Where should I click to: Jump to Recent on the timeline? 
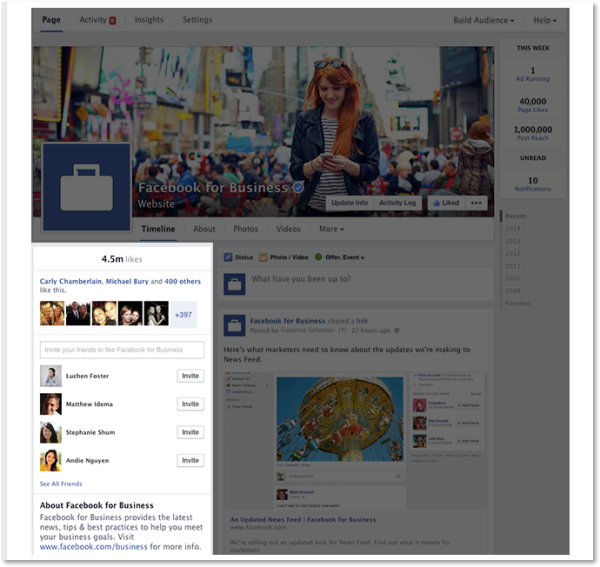tap(515, 216)
